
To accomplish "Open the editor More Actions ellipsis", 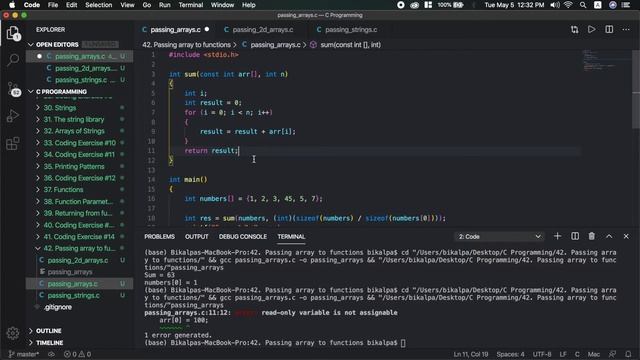I will [626, 29].
